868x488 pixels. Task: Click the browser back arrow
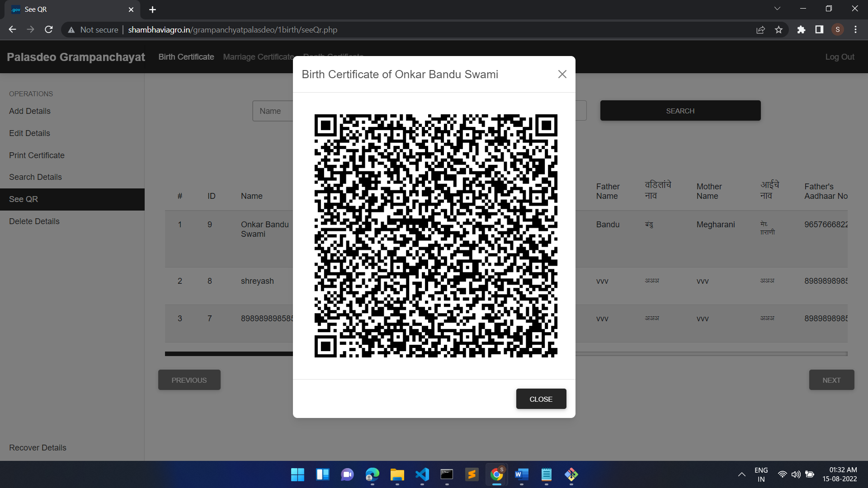(x=12, y=29)
